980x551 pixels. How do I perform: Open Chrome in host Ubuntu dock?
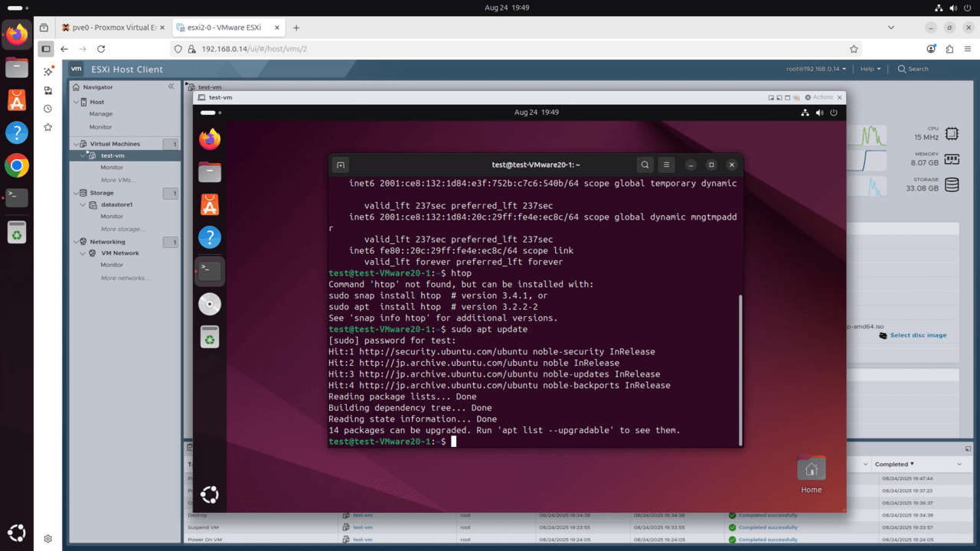pos(17,165)
